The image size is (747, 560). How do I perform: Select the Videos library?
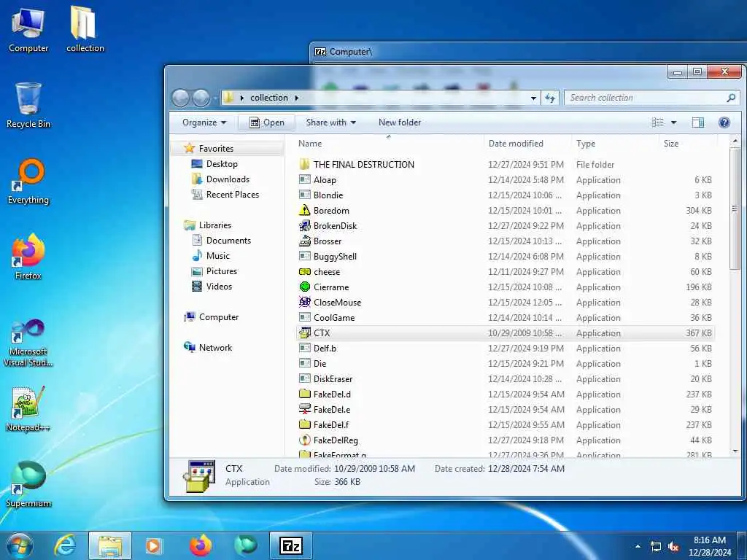(219, 286)
